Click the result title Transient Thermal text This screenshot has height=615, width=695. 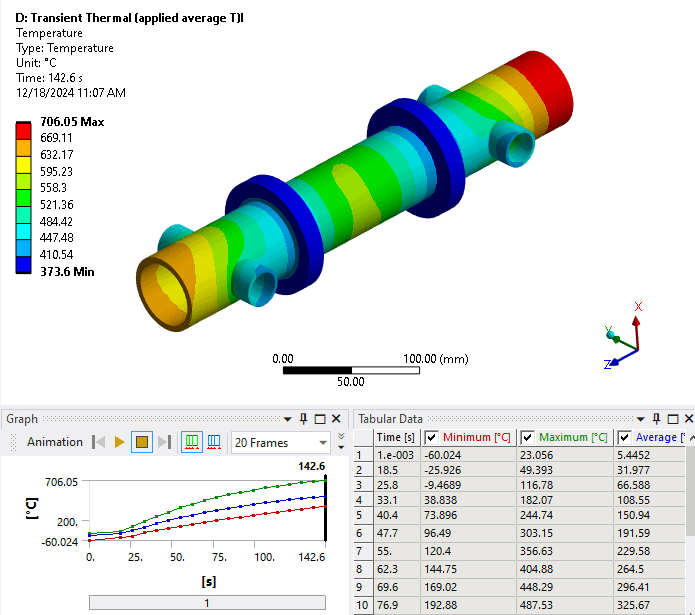pyautogui.click(x=129, y=18)
